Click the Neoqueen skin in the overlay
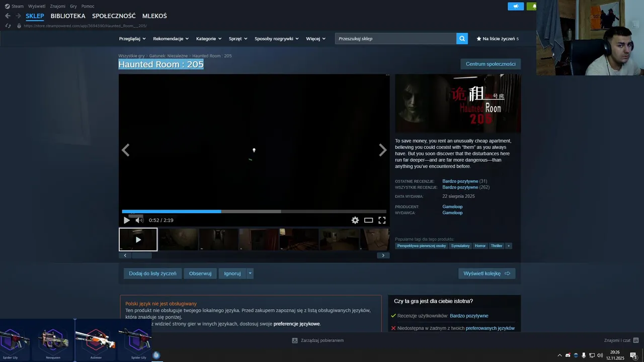Viewport: 644px width, 362px height. [53, 340]
